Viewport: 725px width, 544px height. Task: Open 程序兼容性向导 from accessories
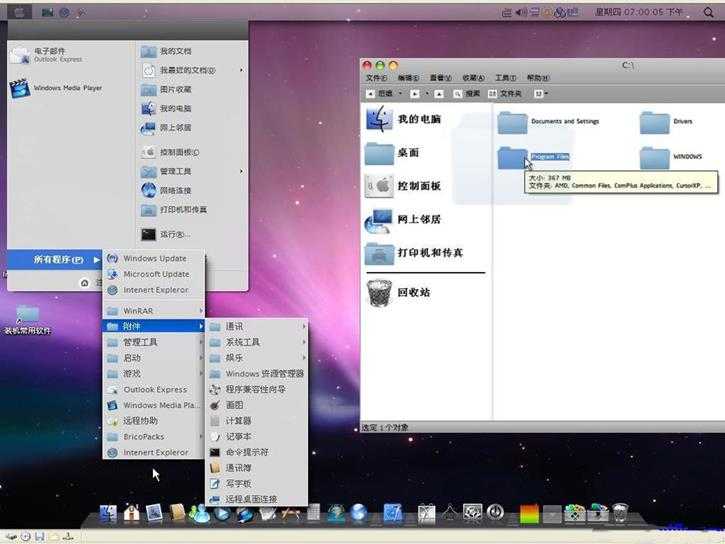pyautogui.click(x=257, y=390)
